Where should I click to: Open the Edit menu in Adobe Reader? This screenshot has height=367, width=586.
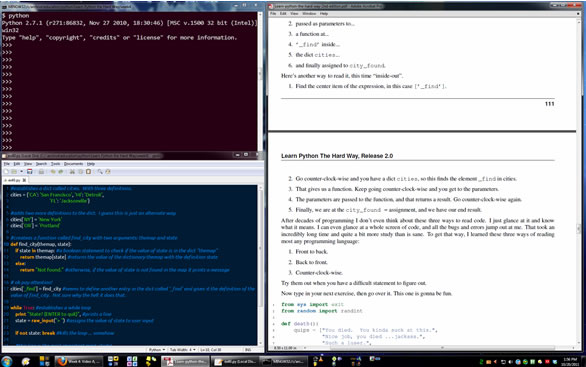[283, 13]
